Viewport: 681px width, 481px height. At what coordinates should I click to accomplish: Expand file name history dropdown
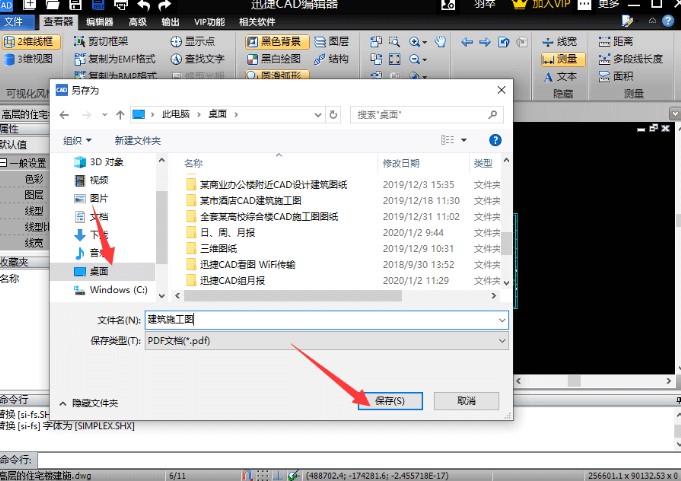click(502, 320)
